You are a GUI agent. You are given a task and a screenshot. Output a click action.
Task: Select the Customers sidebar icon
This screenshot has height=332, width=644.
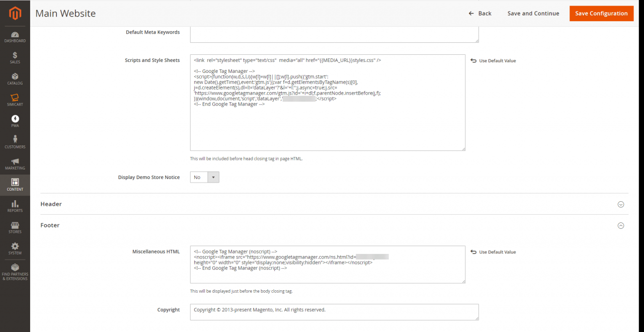click(x=15, y=142)
